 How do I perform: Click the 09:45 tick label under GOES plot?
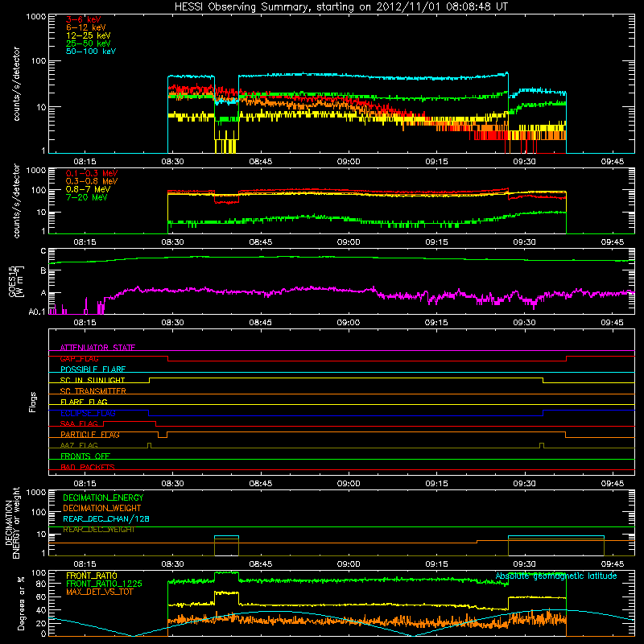coord(613,323)
